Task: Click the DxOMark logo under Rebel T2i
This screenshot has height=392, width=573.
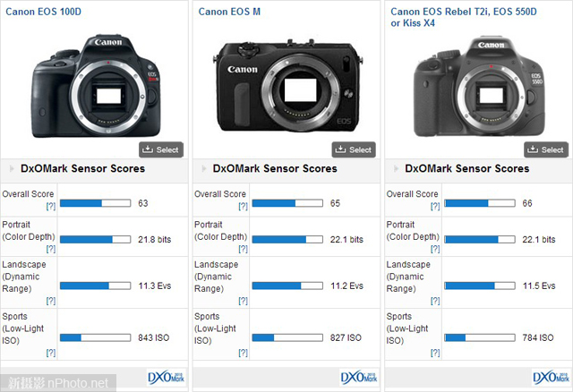Action: click(x=552, y=378)
